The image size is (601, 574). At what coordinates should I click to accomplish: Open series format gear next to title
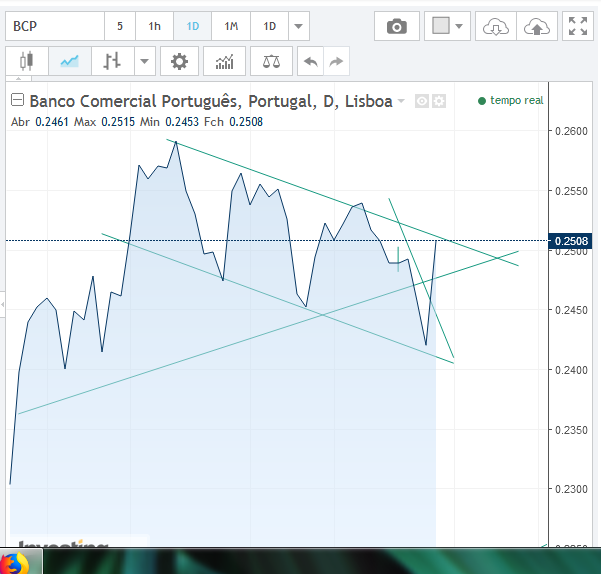439,101
